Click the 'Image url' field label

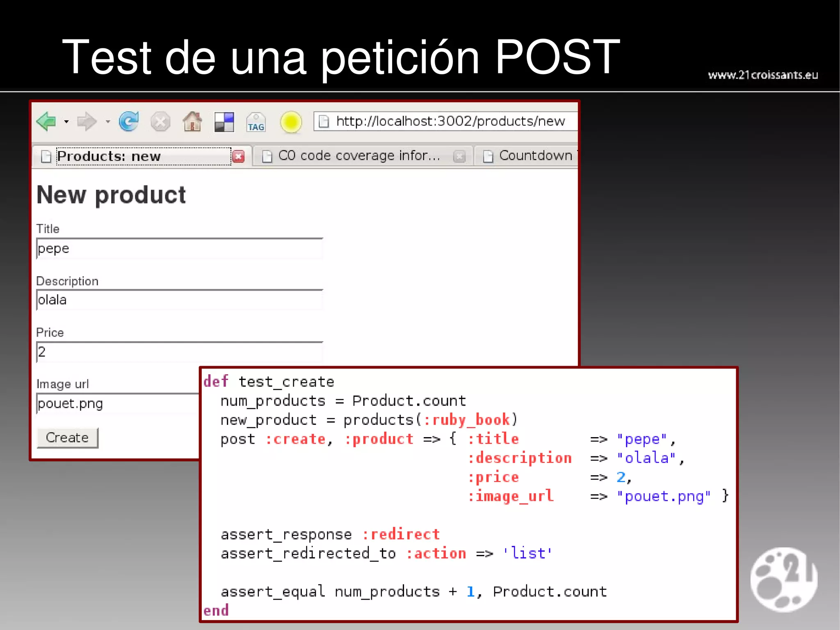(62, 384)
